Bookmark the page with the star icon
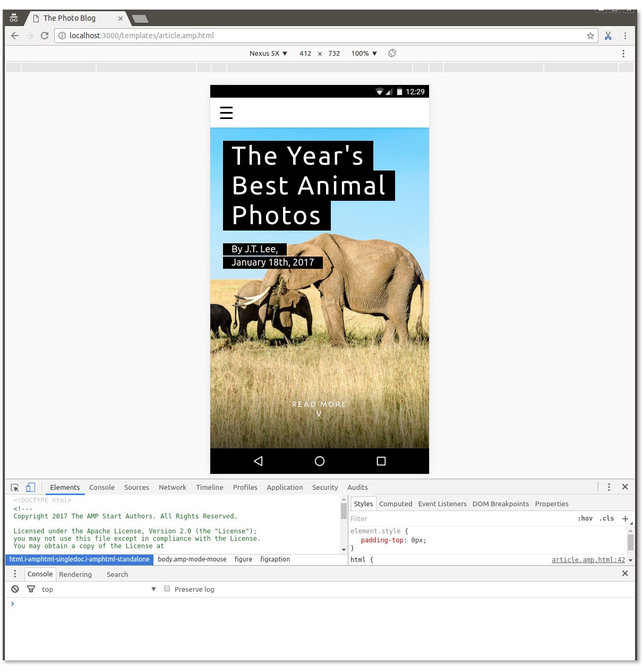The height and width of the screenshot is (672, 642). click(590, 36)
